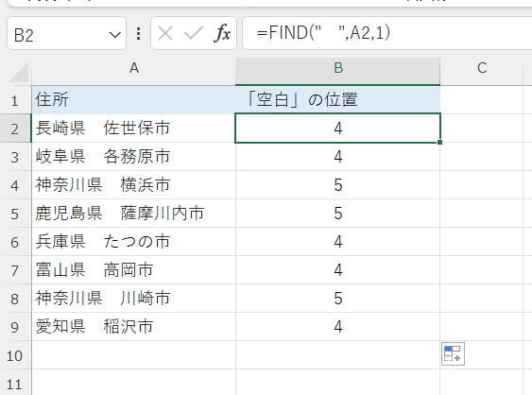
Task: Click the cell 富山県 高岡市
Action: click(133, 270)
